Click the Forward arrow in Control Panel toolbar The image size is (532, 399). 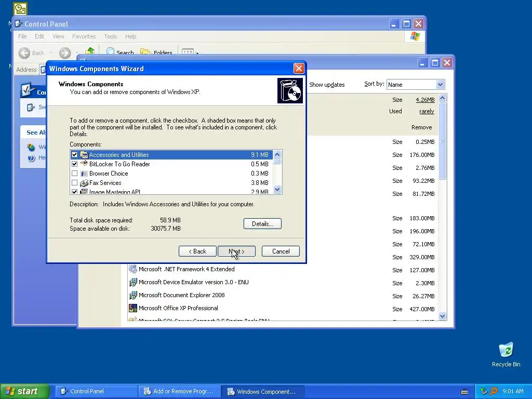point(65,53)
